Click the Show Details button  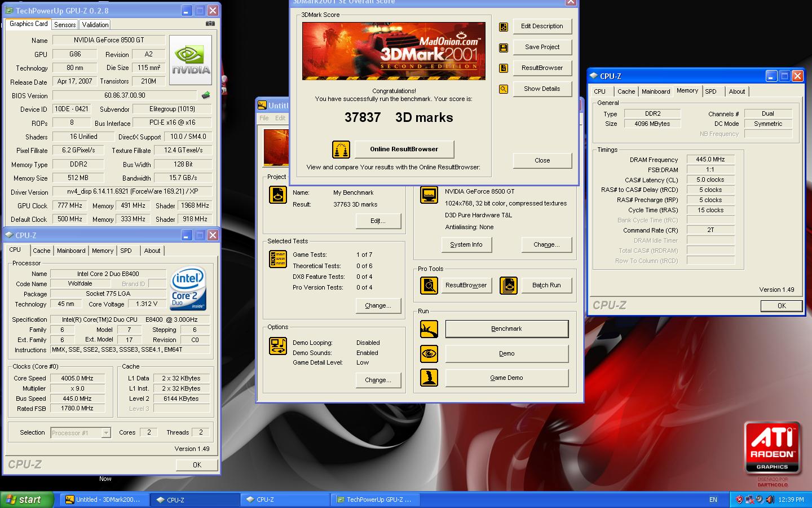(x=542, y=89)
